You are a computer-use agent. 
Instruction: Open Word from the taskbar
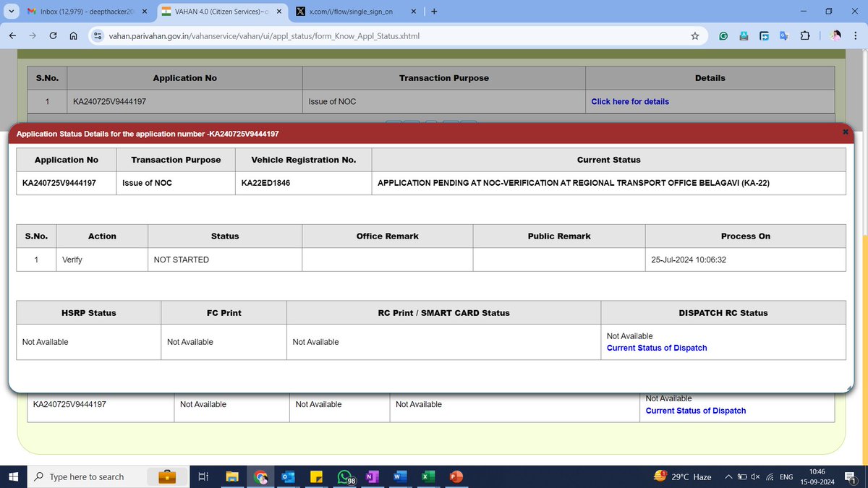(400, 476)
